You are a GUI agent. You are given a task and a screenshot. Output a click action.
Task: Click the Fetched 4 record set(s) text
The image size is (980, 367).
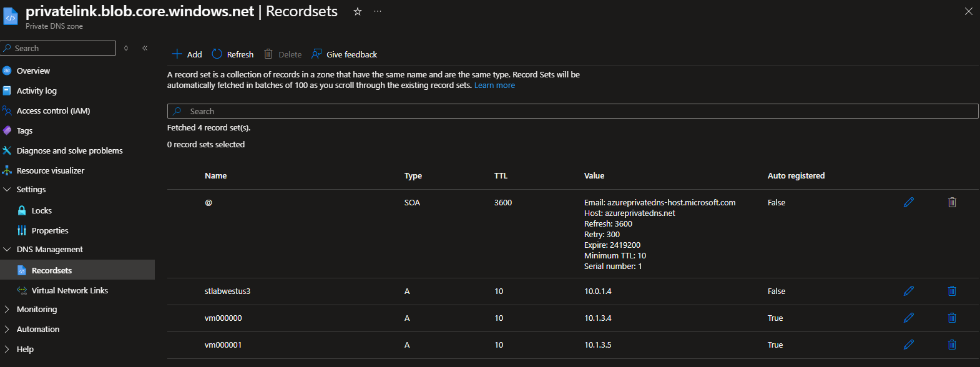(208, 127)
